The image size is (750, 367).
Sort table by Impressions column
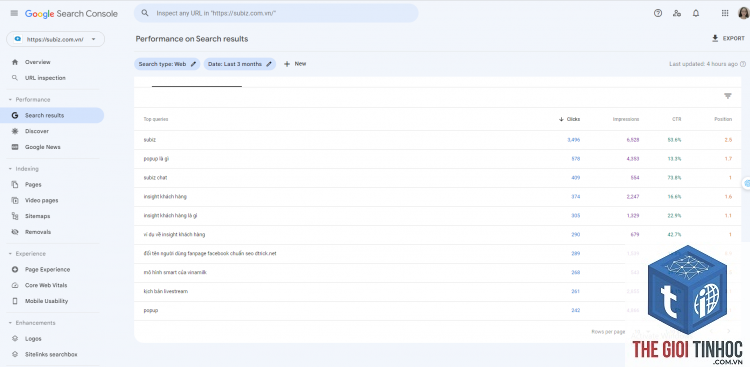(x=626, y=119)
